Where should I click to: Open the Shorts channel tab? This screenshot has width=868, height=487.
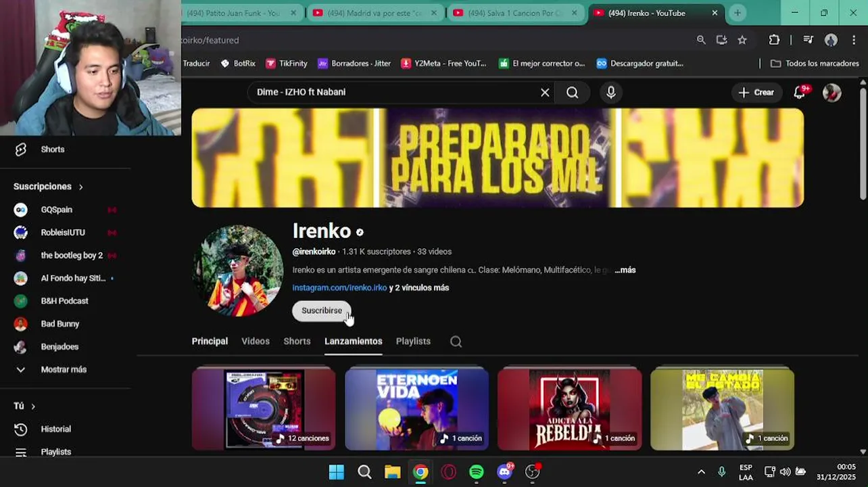tap(297, 342)
